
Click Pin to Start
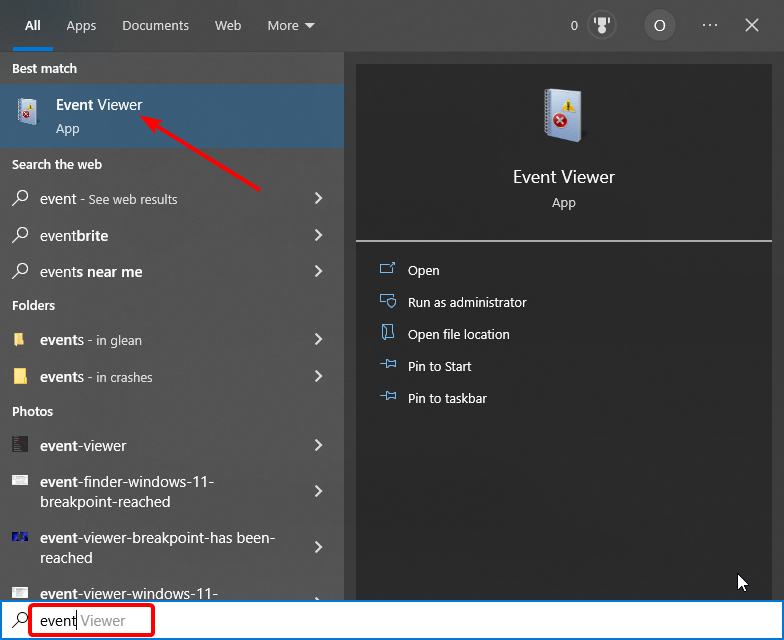pos(440,366)
